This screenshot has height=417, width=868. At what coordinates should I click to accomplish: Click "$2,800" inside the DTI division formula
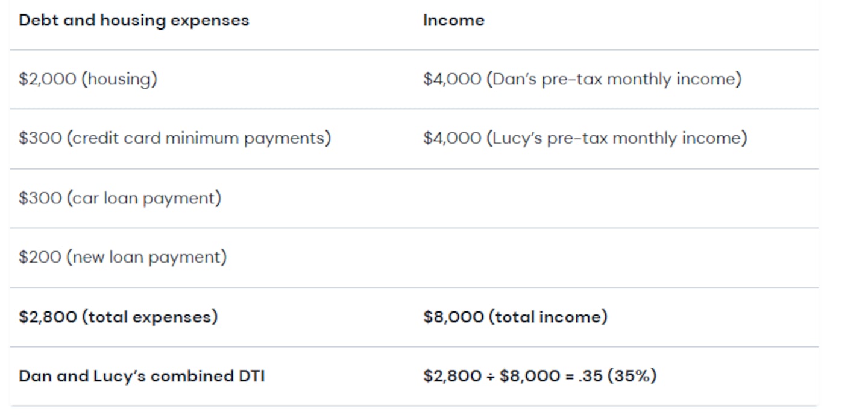453,377
